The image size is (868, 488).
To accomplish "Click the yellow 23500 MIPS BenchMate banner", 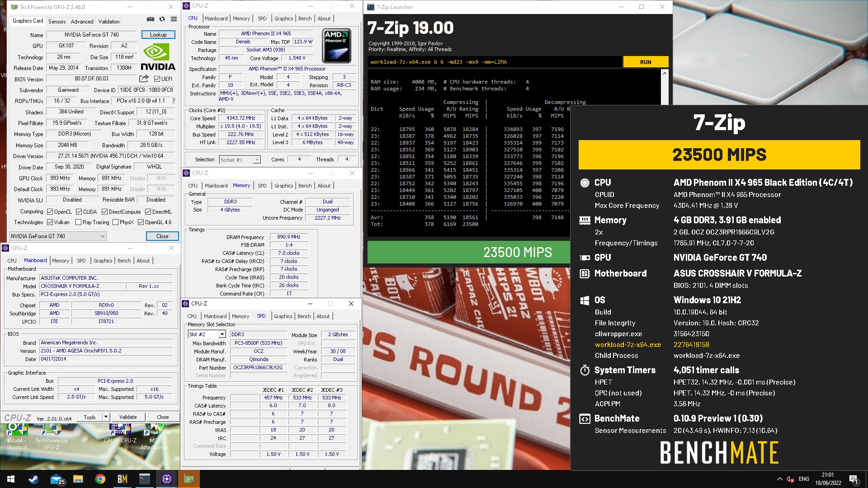I will point(719,155).
